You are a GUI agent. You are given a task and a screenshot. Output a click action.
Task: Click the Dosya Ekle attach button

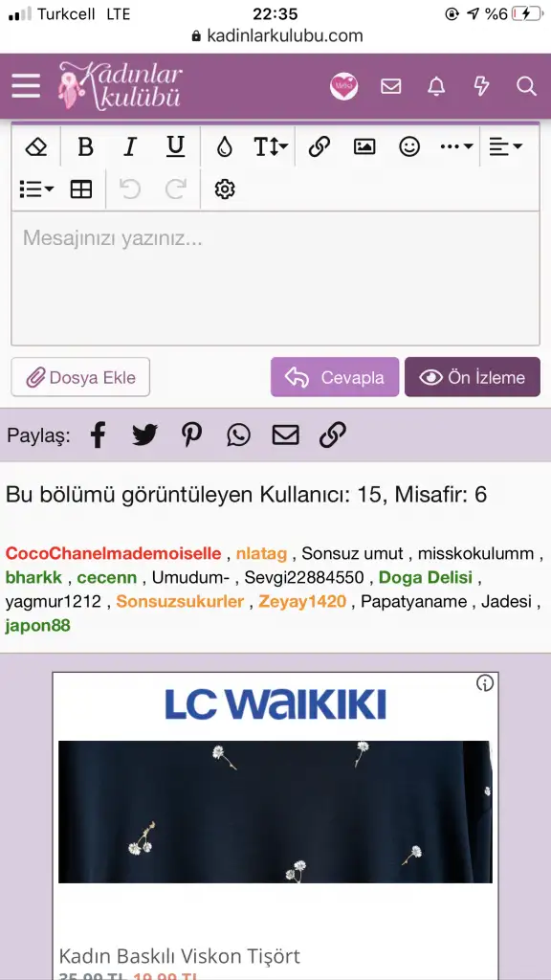coord(80,377)
